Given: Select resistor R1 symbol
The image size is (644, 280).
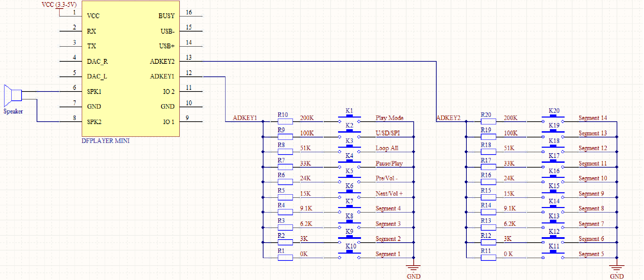Looking at the screenshot, I should coord(285,257).
